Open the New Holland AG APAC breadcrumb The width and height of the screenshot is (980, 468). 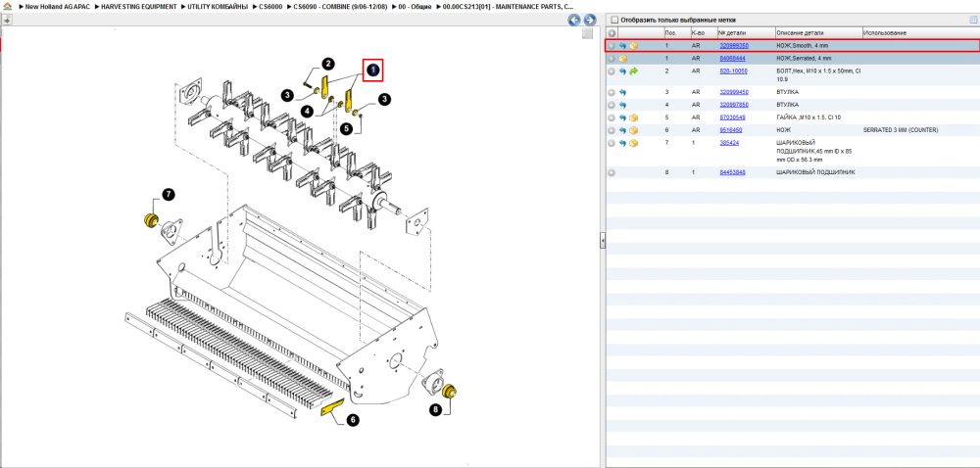58,6
